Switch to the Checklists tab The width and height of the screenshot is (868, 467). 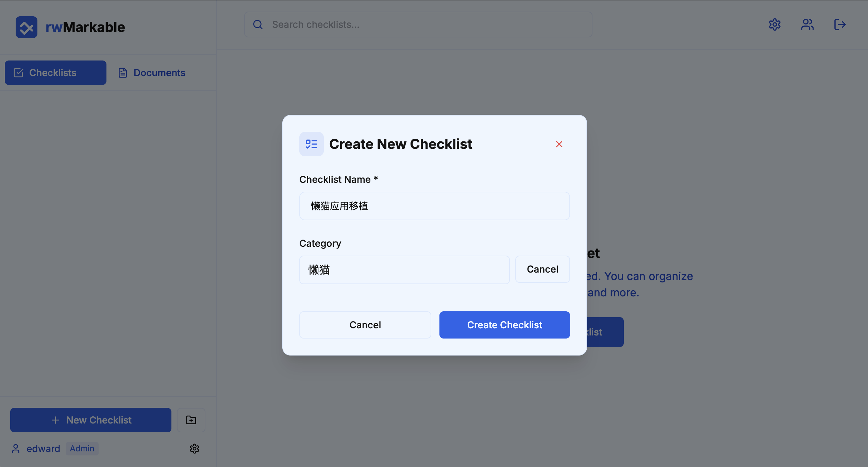[x=55, y=73]
